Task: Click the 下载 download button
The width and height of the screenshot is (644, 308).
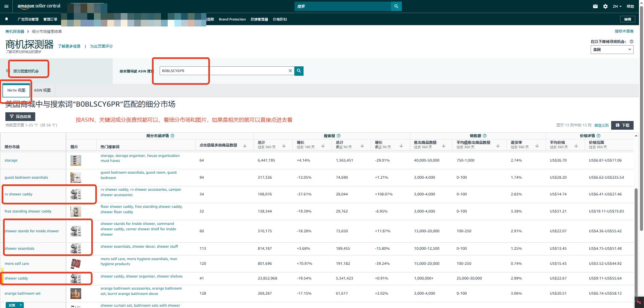Action: point(622,125)
